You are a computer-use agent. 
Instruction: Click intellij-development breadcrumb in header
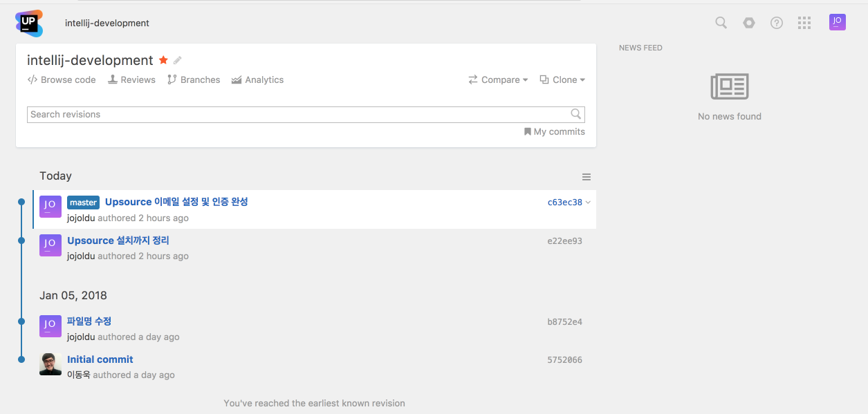pos(107,23)
